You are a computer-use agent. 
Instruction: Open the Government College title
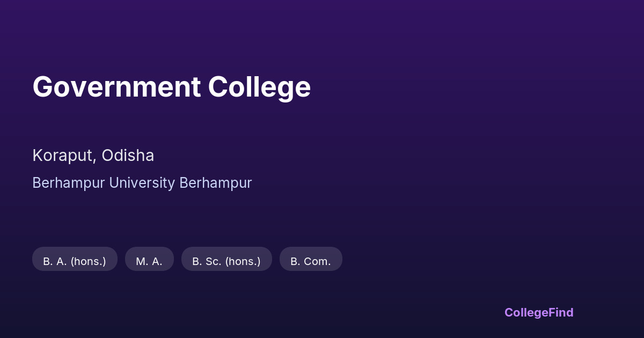(172, 87)
